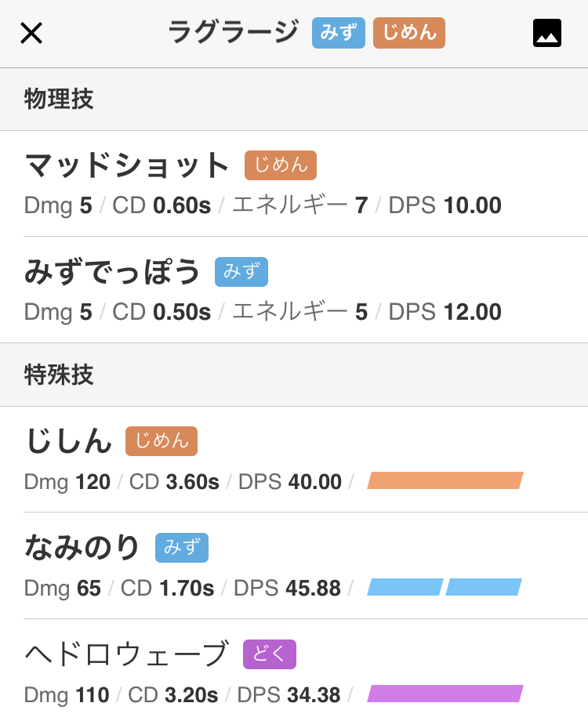Open the image view icon
Image resolution: width=588 pixels, height=721 pixels.
(x=546, y=33)
